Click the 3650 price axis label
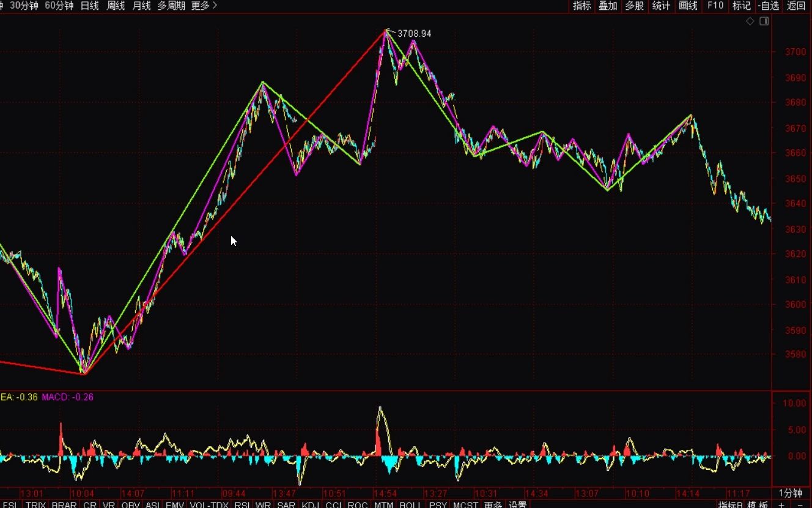The width and height of the screenshot is (812, 508). pyautogui.click(x=795, y=179)
